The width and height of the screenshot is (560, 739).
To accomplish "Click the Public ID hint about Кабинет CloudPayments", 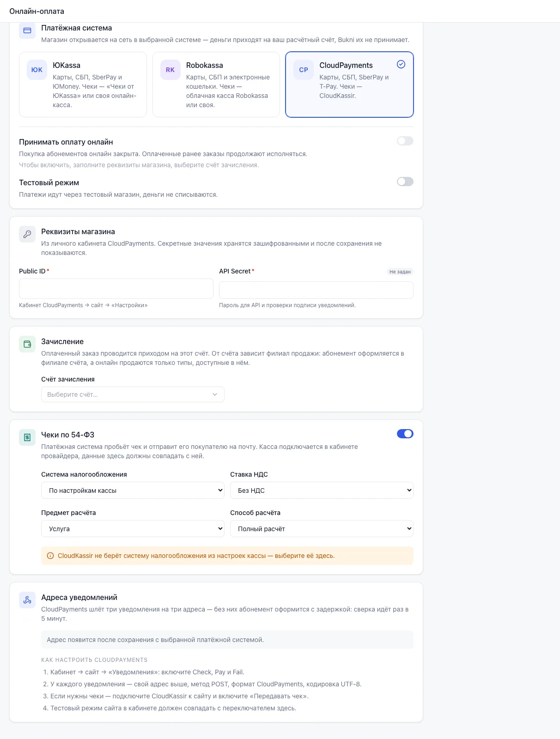I will click(83, 305).
